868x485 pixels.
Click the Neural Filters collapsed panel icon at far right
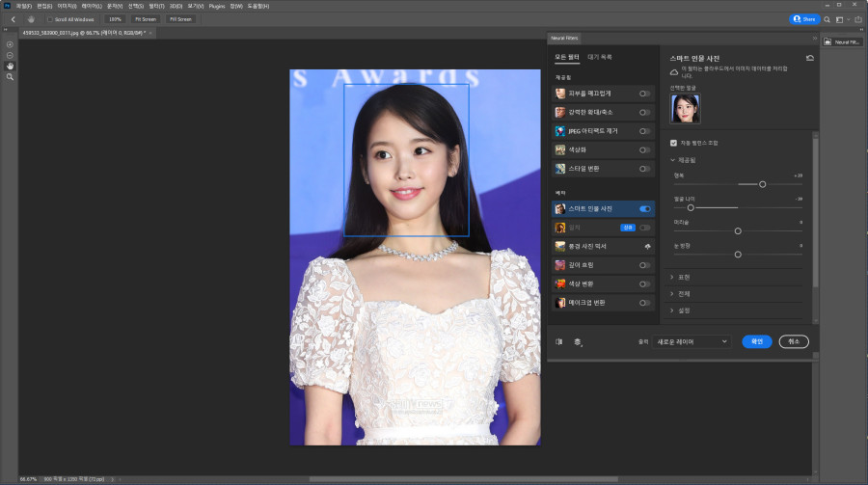(842, 41)
